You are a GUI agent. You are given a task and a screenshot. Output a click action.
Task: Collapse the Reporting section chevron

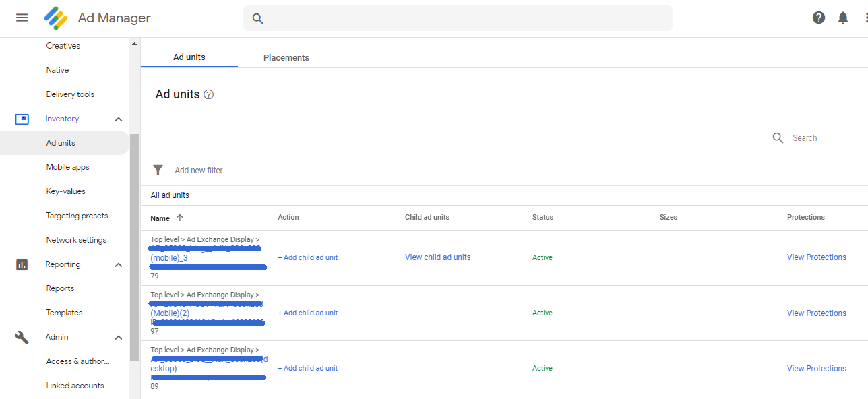pyautogui.click(x=119, y=265)
